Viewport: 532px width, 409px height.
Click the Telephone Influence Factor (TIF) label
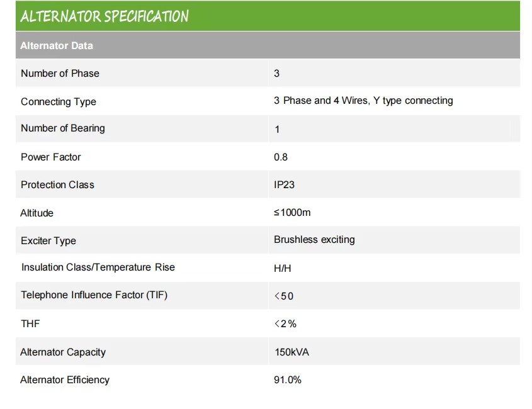[x=94, y=294]
